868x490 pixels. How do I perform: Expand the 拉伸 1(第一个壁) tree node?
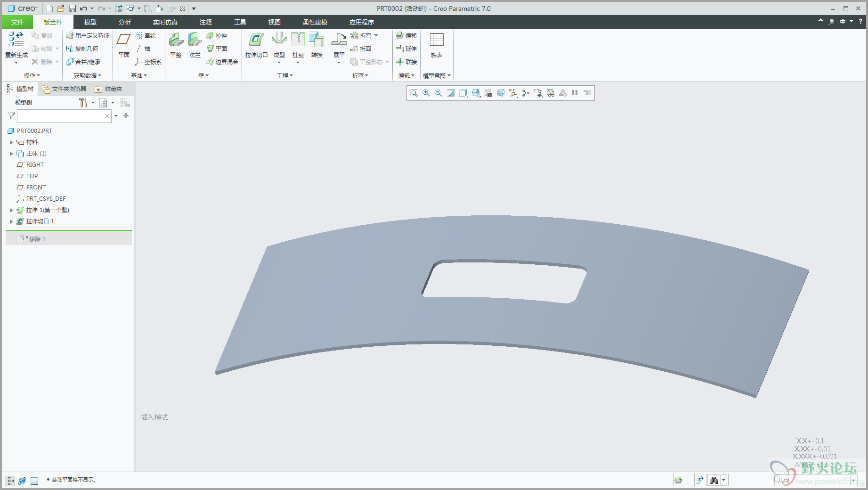point(11,210)
